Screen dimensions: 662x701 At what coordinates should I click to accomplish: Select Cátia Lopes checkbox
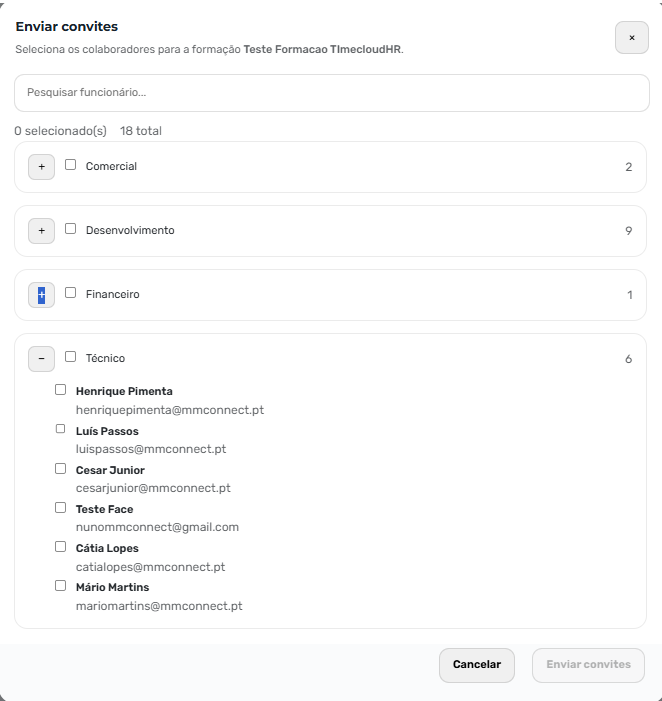click(60, 547)
